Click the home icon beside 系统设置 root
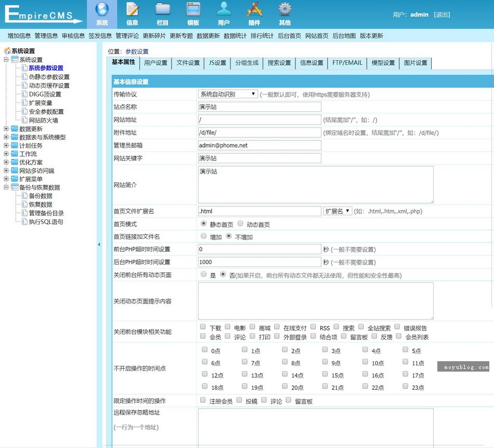The height and width of the screenshot is (448, 494). tap(7, 51)
